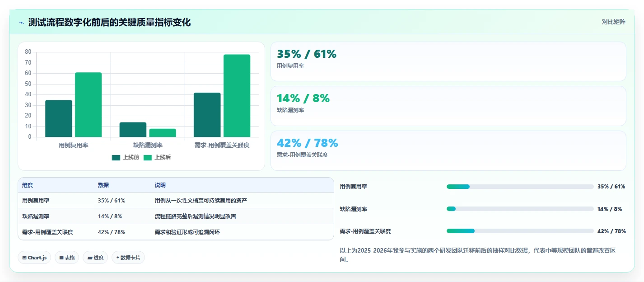Image resolution: width=644 pixels, height=282 pixels.
Task: Click the 42% / 78% table cell
Action: coord(112,232)
